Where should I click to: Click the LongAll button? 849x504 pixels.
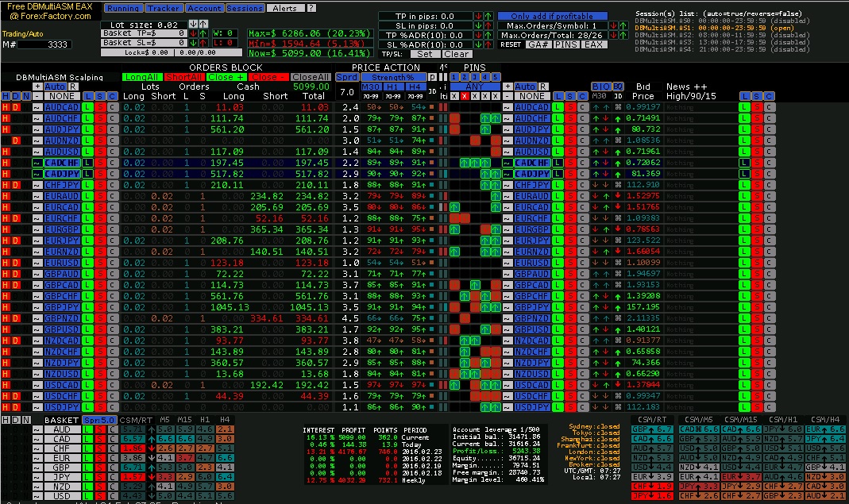[141, 77]
